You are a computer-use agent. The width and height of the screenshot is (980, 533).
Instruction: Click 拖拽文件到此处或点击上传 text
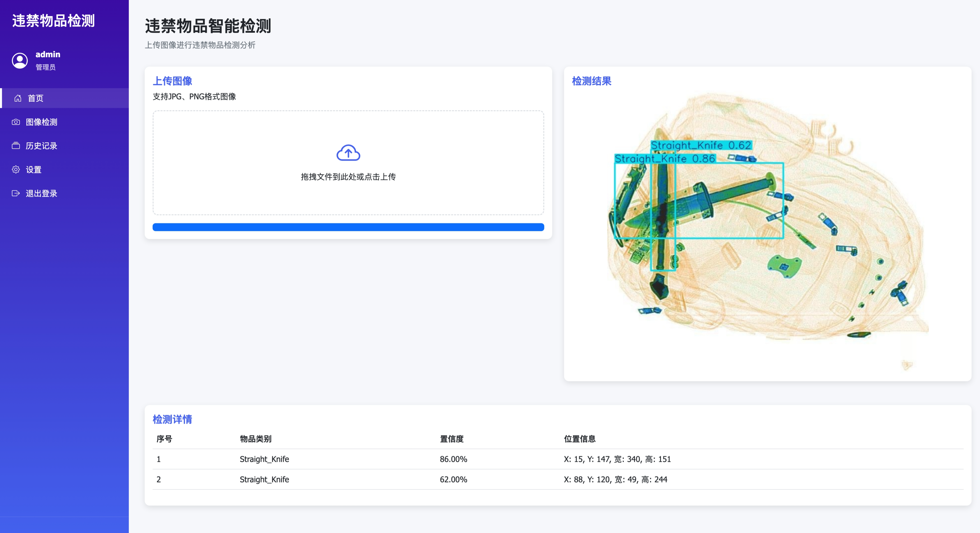coord(348,177)
